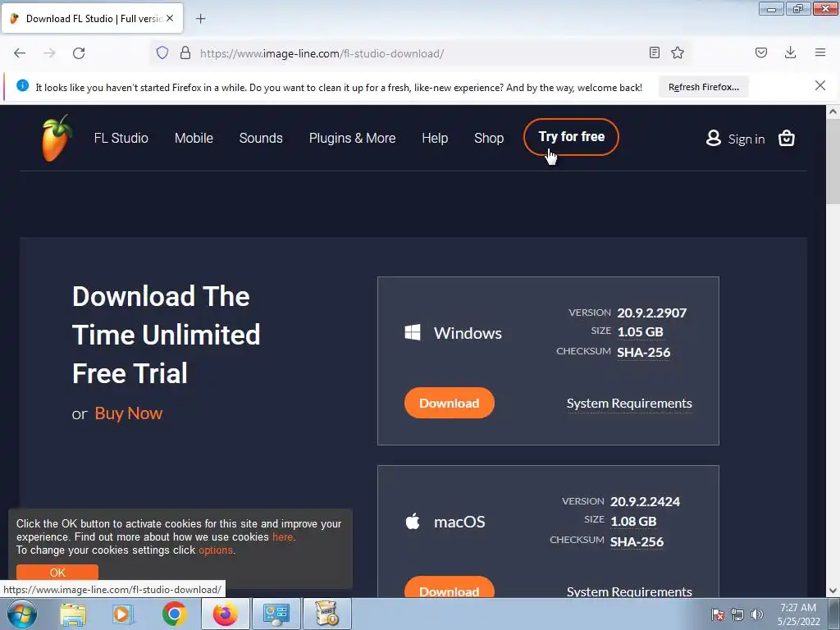
Task: Open the cookie info 'here' link
Action: (282, 536)
